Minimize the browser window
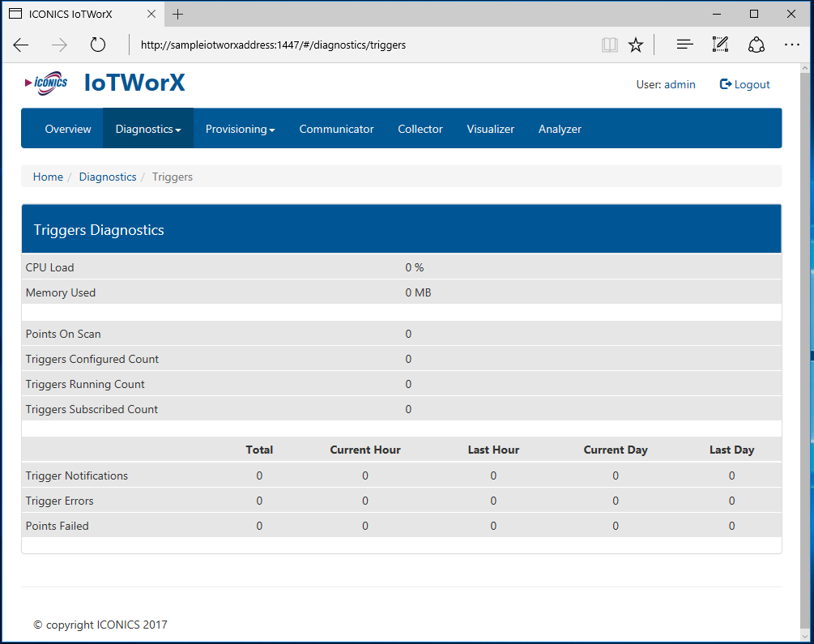The width and height of the screenshot is (814, 644). [717, 14]
